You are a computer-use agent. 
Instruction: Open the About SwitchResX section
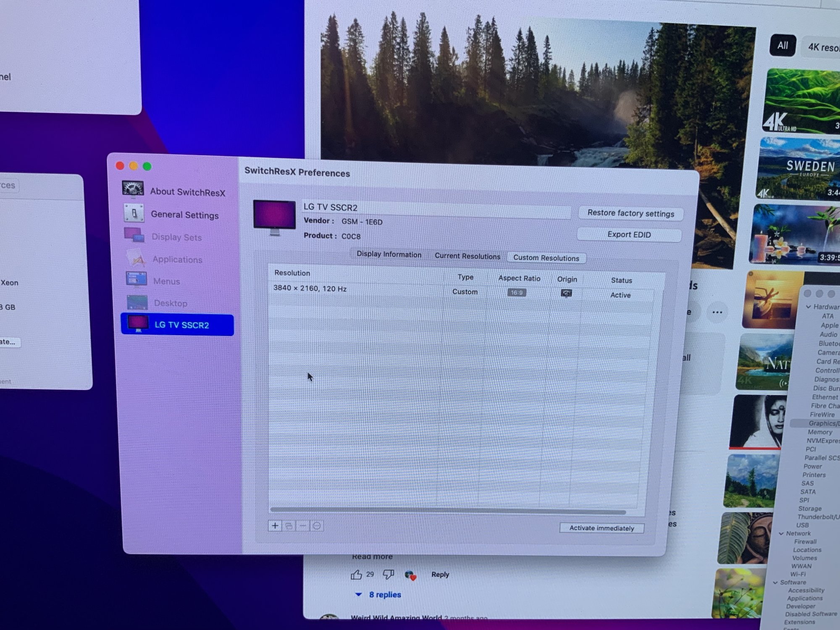point(187,192)
